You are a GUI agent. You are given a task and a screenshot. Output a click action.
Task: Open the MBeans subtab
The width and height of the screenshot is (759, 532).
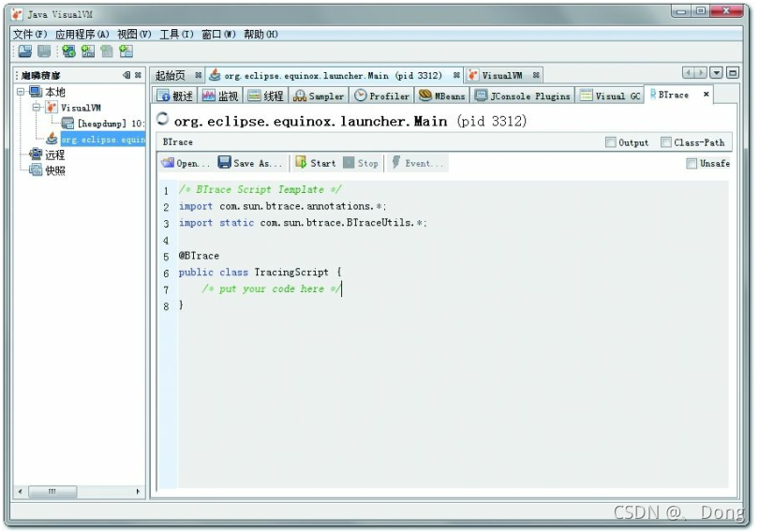(442, 96)
